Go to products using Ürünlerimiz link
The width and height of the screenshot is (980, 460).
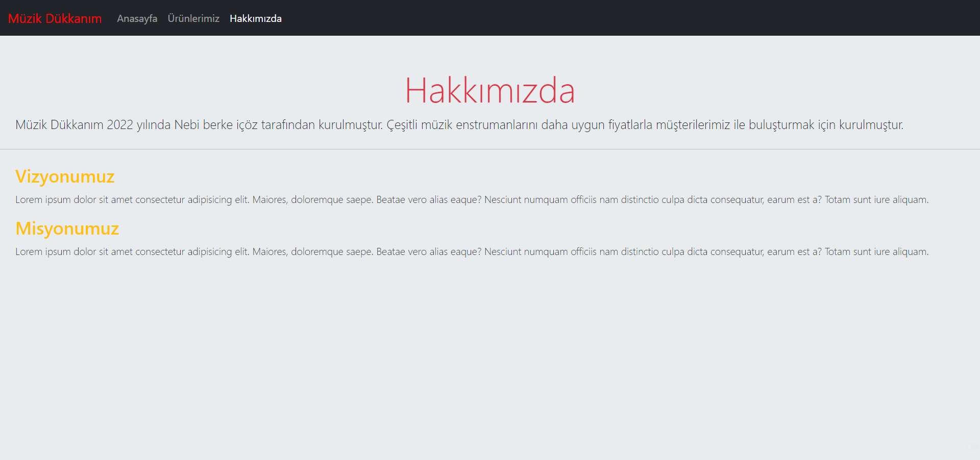(193, 18)
